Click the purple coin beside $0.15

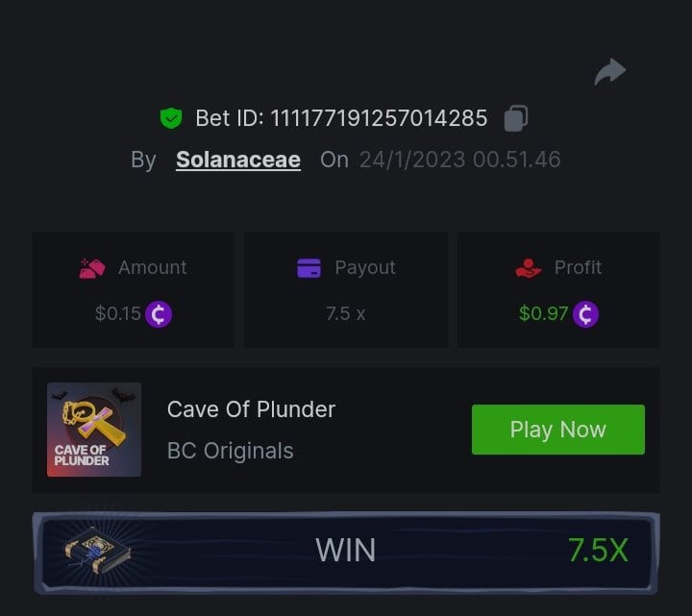159,314
